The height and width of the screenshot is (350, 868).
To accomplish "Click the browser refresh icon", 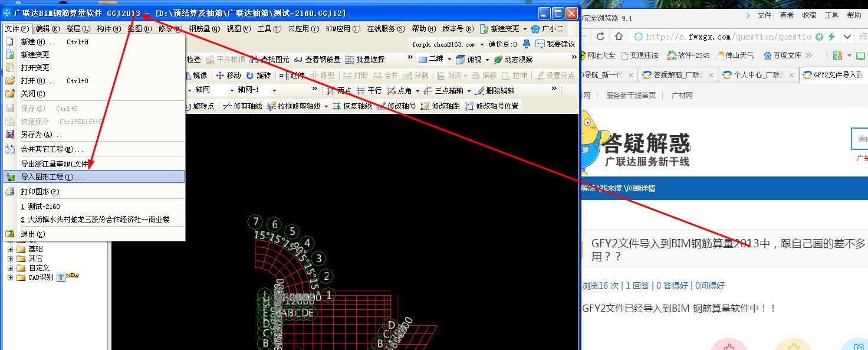I will (600, 37).
